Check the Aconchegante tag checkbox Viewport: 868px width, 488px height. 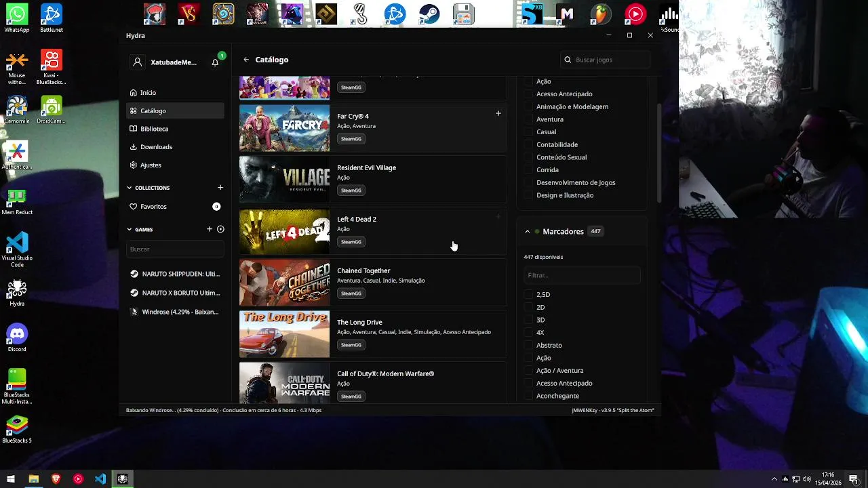pos(528,396)
